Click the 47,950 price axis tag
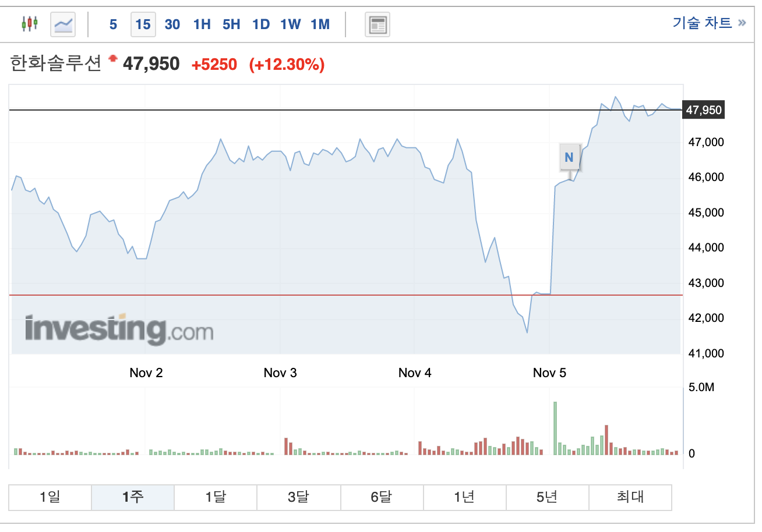 704,110
